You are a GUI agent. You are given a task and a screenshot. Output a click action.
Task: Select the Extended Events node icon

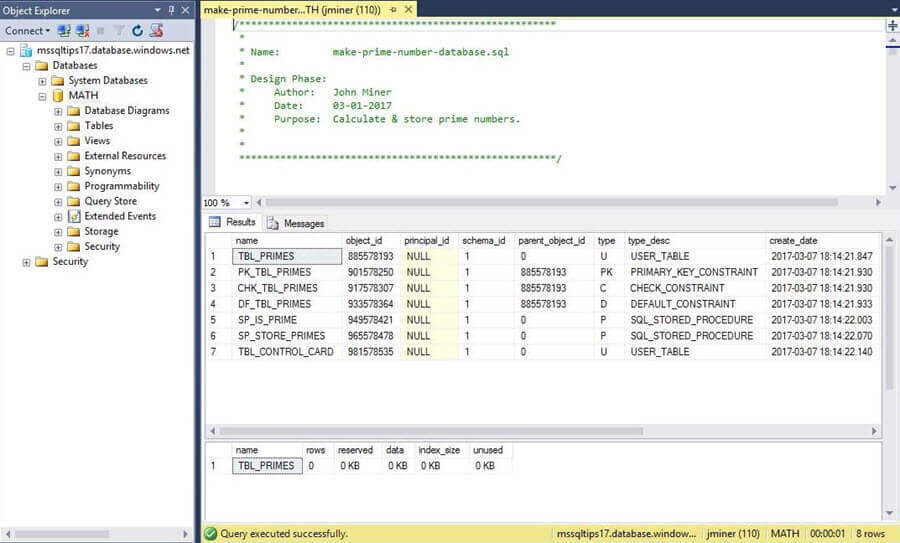[73, 216]
